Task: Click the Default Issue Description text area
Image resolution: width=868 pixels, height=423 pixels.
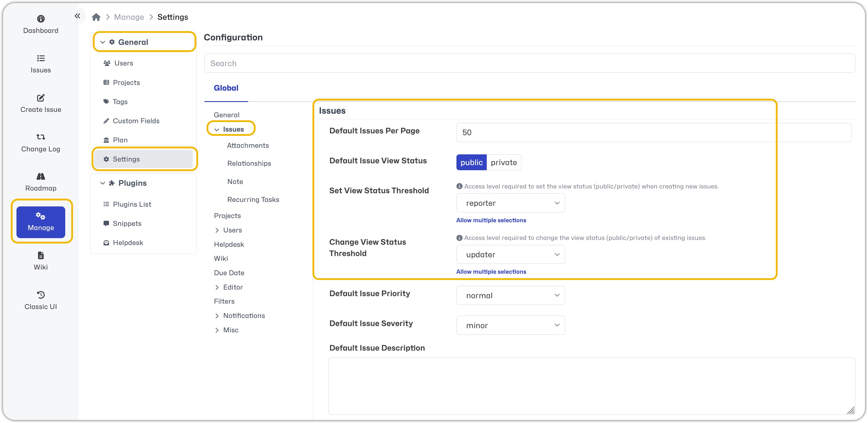Action: tap(591, 386)
